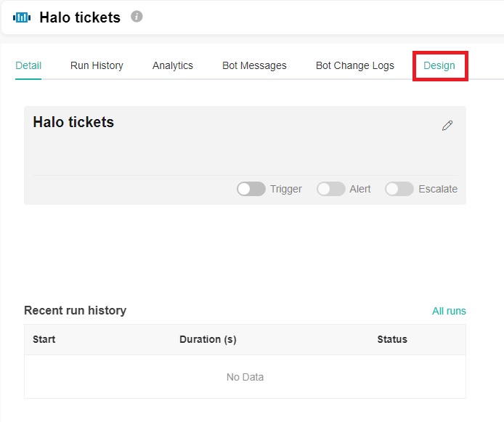Open the Bot Change Logs tab

tap(355, 65)
